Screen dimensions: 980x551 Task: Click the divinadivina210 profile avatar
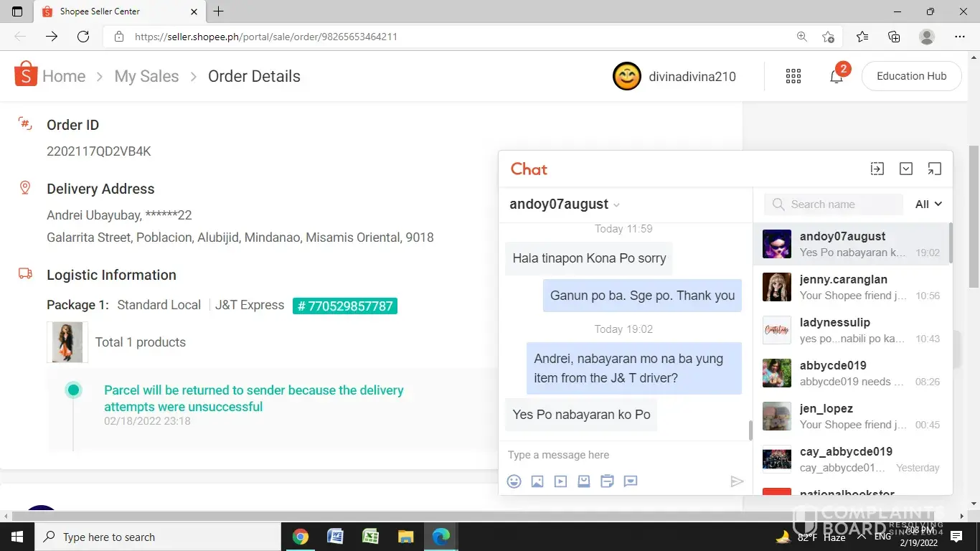point(627,76)
